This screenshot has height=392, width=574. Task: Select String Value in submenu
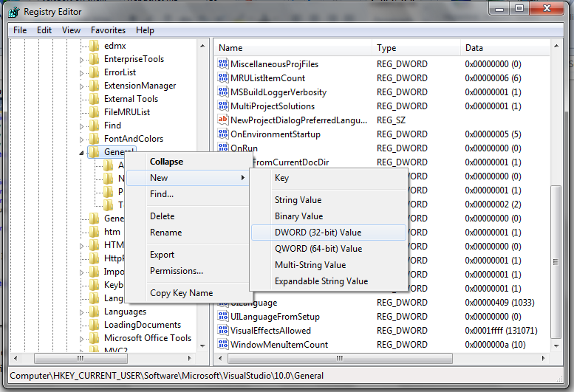click(x=329, y=200)
